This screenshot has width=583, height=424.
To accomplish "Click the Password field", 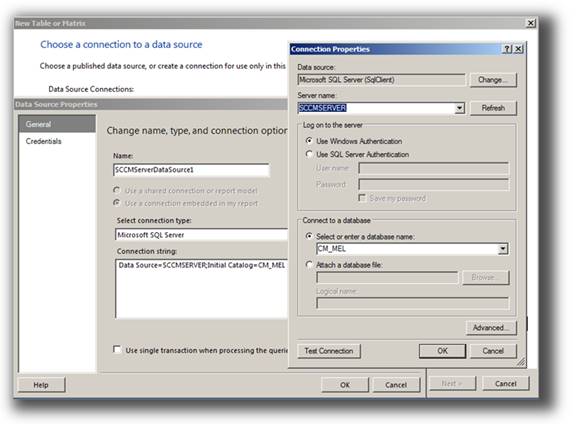I will [x=433, y=184].
